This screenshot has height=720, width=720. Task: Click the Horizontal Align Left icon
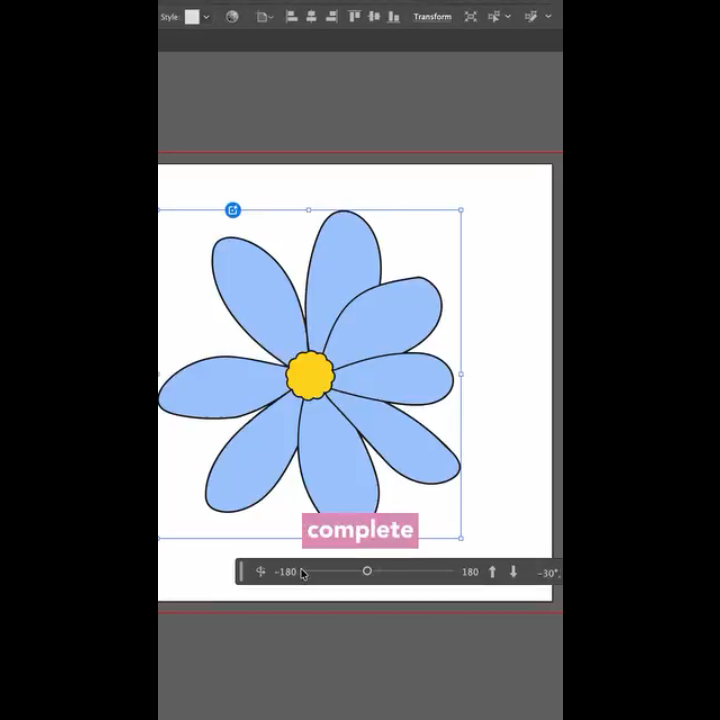pyautogui.click(x=292, y=17)
